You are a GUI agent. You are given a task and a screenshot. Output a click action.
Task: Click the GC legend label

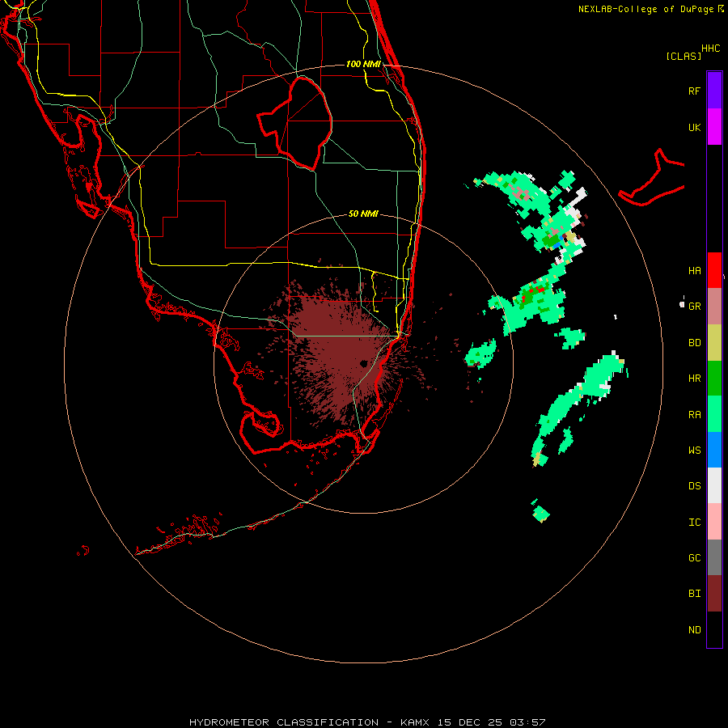point(694,558)
